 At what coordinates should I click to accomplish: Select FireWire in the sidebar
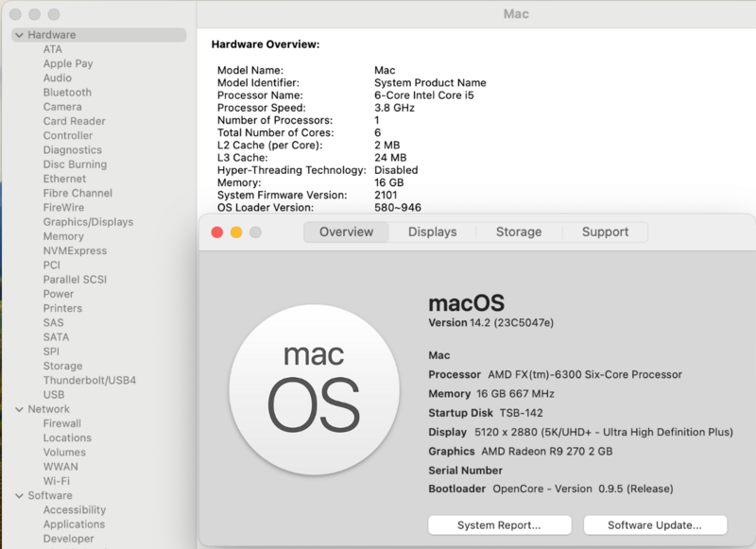point(63,208)
